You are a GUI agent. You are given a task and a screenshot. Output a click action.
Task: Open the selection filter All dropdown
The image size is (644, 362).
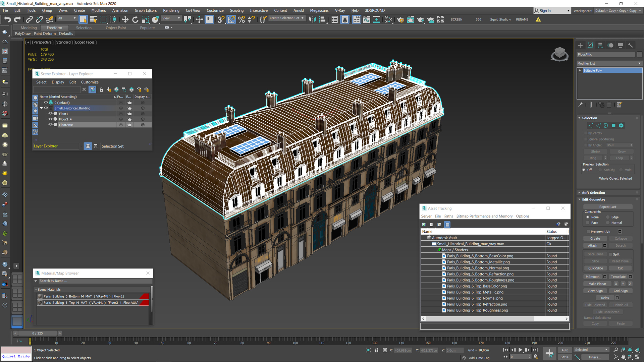pyautogui.click(x=67, y=18)
